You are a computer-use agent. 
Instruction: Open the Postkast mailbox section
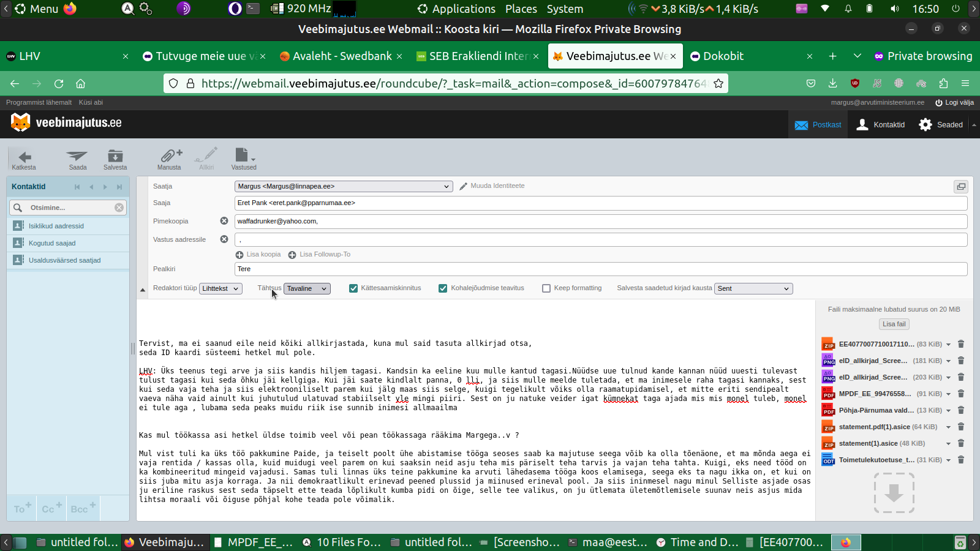point(818,125)
